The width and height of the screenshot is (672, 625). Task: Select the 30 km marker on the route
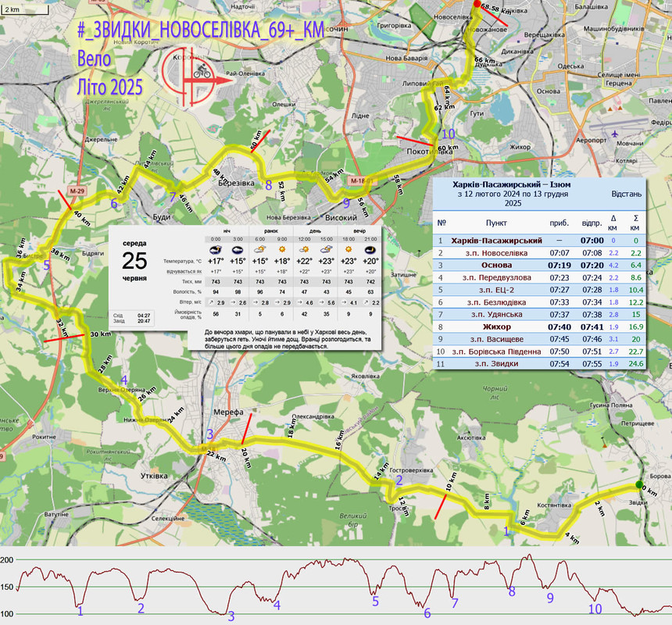coord(101,334)
